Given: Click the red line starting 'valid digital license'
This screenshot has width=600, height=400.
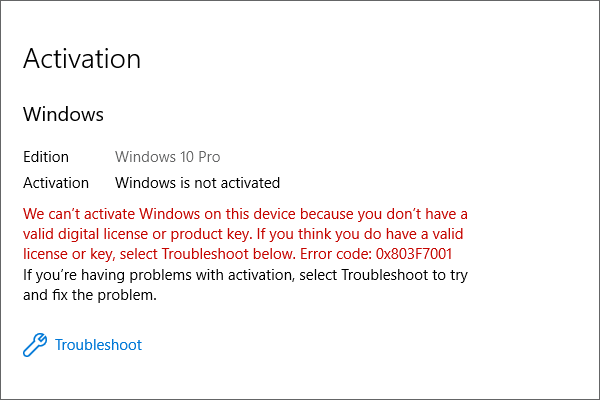Looking at the screenshot, I should pos(243,234).
